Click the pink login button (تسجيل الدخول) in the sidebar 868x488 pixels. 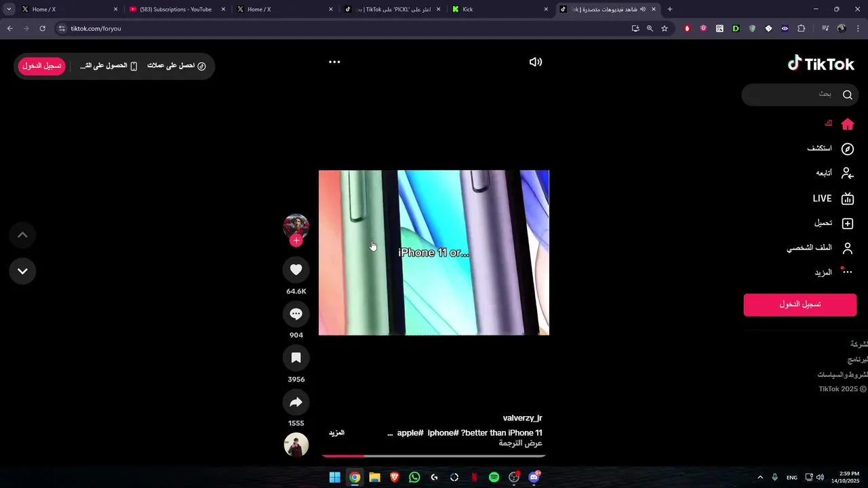(x=800, y=304)
